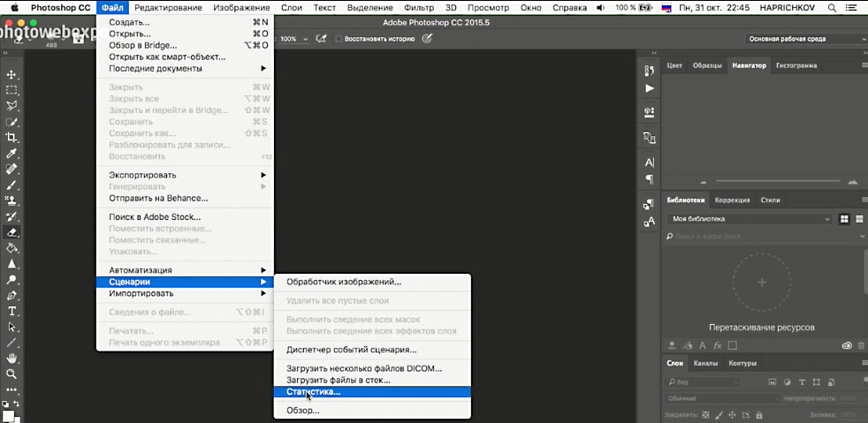Select the Healing Brush tool
The width and height of the screenshot is (868, 423).
(x=11, y=169)
